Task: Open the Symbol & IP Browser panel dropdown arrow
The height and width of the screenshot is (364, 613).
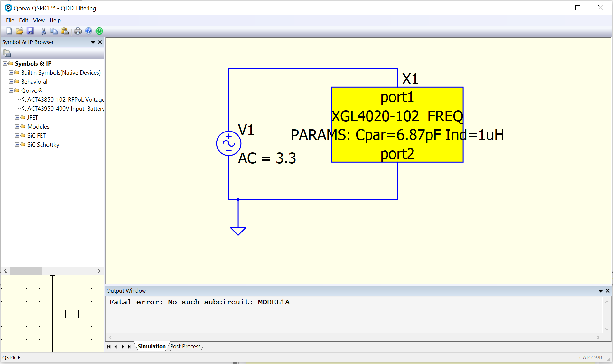Action: click(93, 42)
